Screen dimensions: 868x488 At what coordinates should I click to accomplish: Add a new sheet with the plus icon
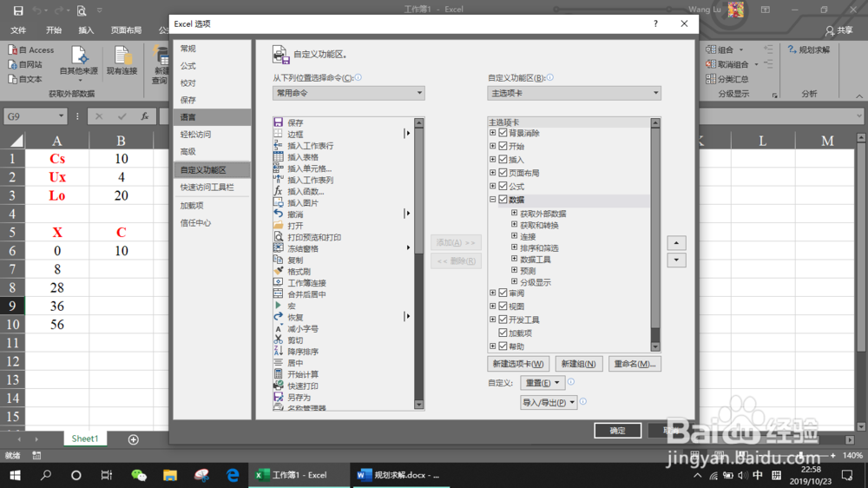point(134,439)
